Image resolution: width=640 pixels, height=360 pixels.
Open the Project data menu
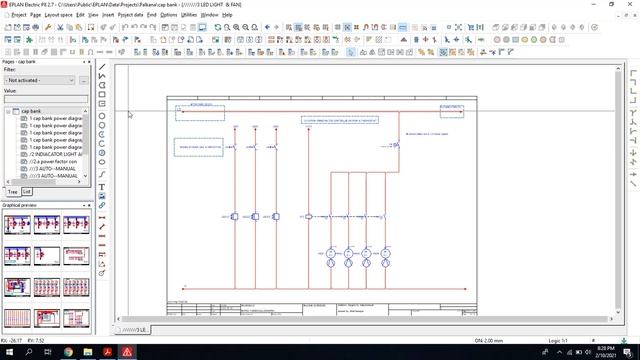coord(130,15)
